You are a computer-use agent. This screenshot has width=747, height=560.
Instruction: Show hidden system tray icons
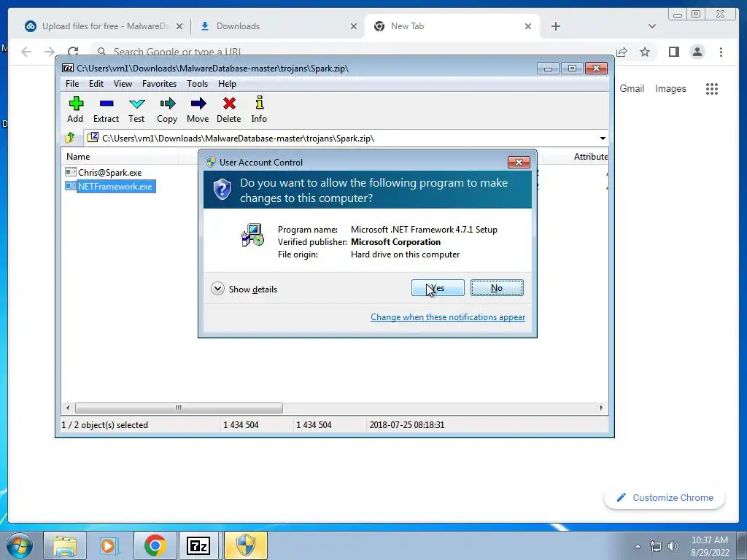(638, 546)
